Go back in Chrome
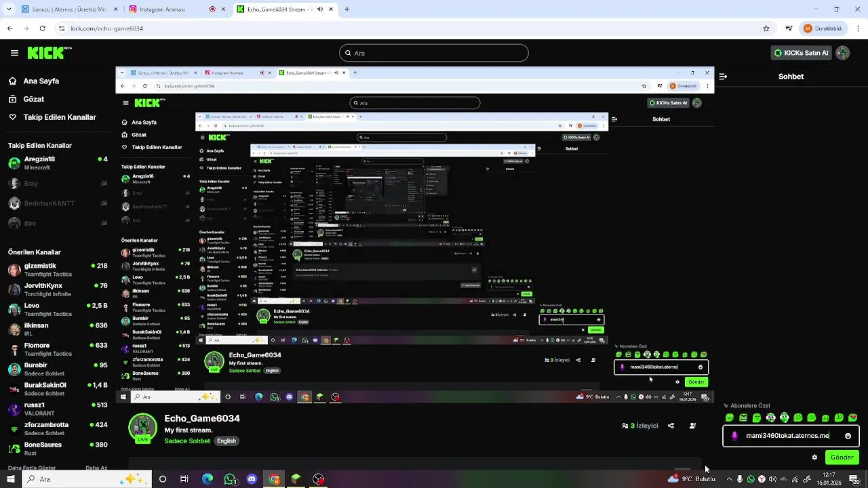The height and width of the screenshot is (488, 868). [9, 28]
